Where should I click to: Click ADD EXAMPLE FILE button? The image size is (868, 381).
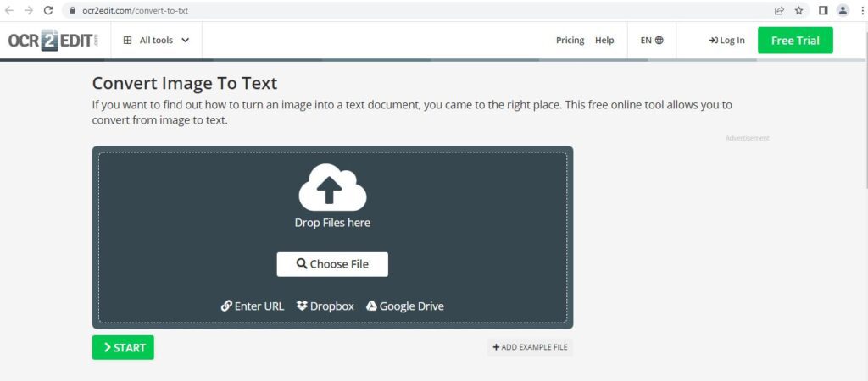tap(530, 347)
